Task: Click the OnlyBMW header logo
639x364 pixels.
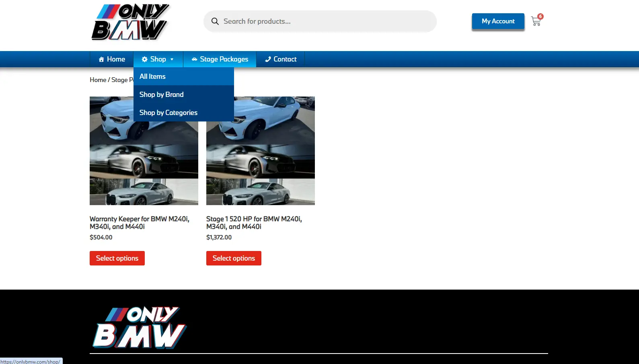Action: tap(130, 23)
